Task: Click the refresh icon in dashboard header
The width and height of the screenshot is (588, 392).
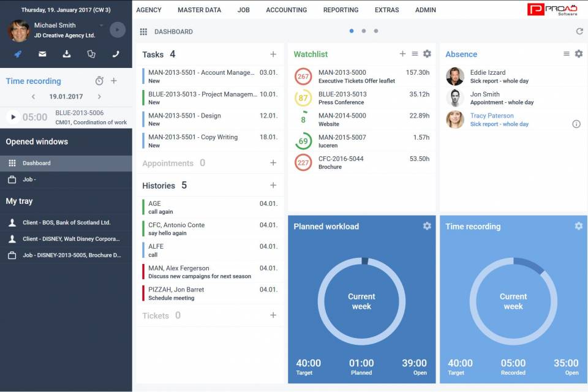Action: click(x=579, y=31)
